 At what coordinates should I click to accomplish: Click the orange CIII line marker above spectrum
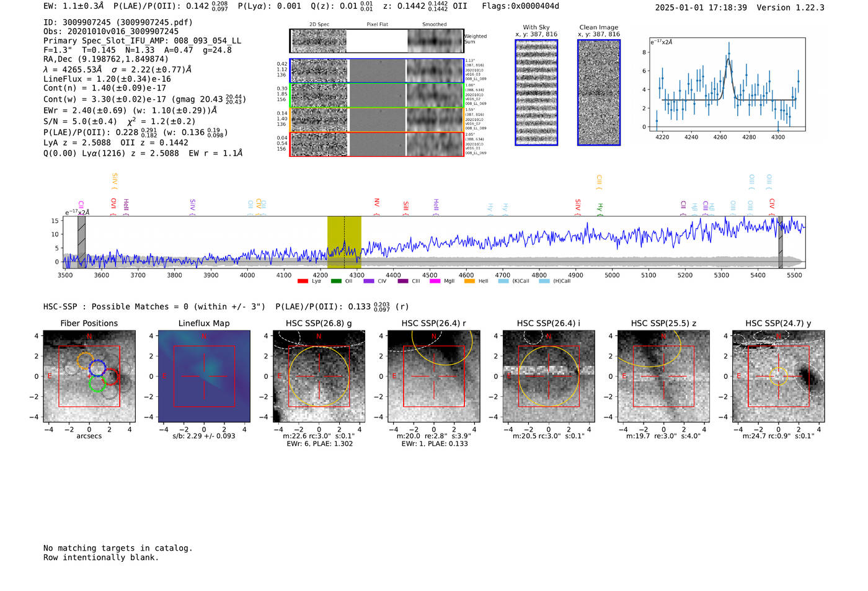click(x=599, y=181)
